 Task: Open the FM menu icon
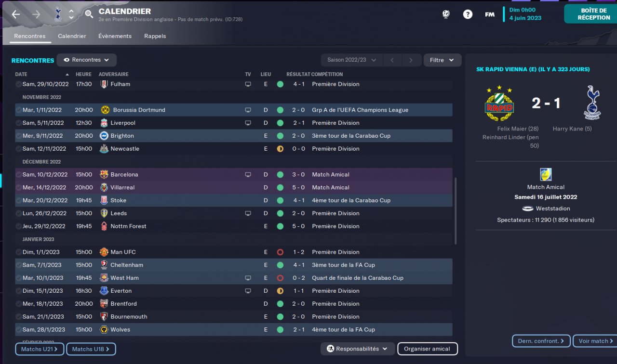click(x=490, y=14)
